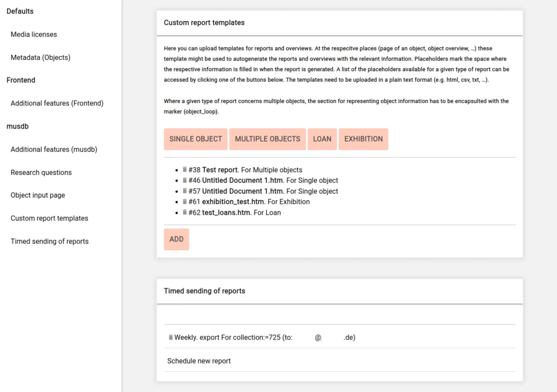Click the Defaults sidebar heading
557x392 pixels.
20,11
